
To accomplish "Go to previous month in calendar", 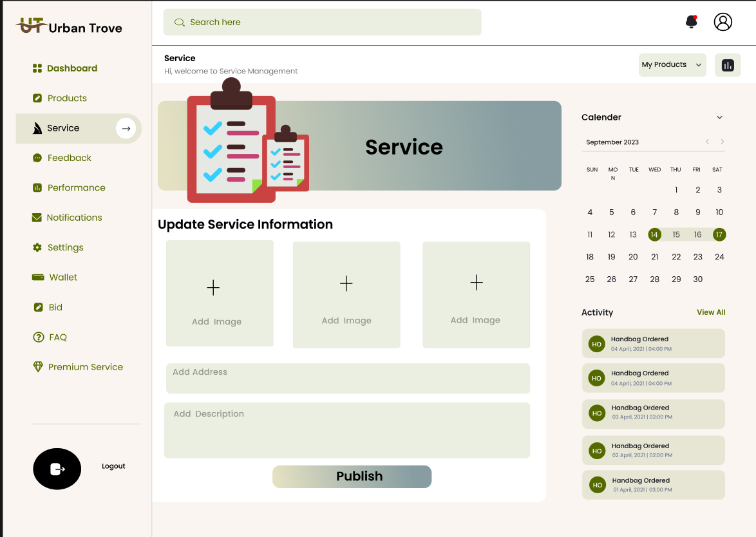I will click(x=707, y=142).
